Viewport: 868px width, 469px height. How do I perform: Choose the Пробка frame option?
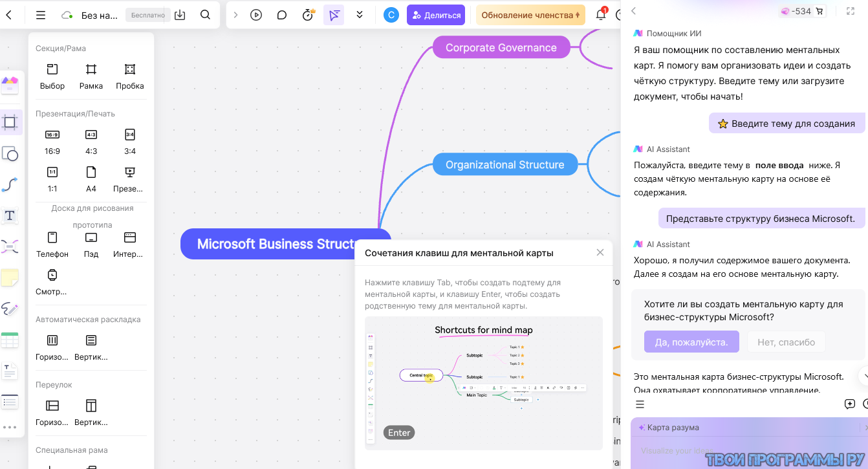(x=130, y=76)
